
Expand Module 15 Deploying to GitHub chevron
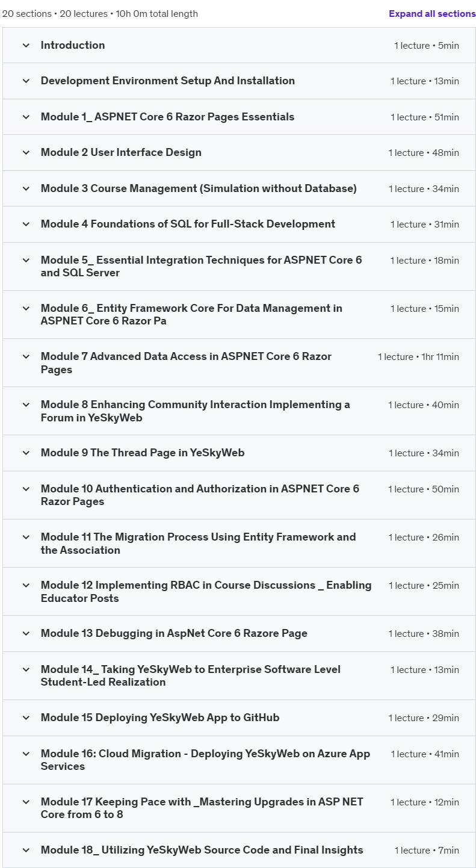26,718
